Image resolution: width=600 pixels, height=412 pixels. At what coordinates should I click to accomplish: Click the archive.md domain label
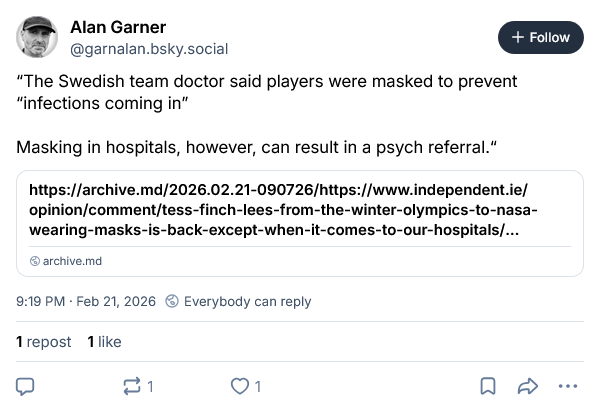(72, 261)
